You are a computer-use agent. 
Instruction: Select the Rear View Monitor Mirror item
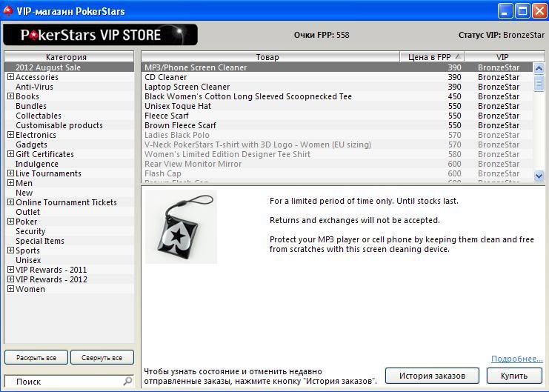click(x=337, y=164)
